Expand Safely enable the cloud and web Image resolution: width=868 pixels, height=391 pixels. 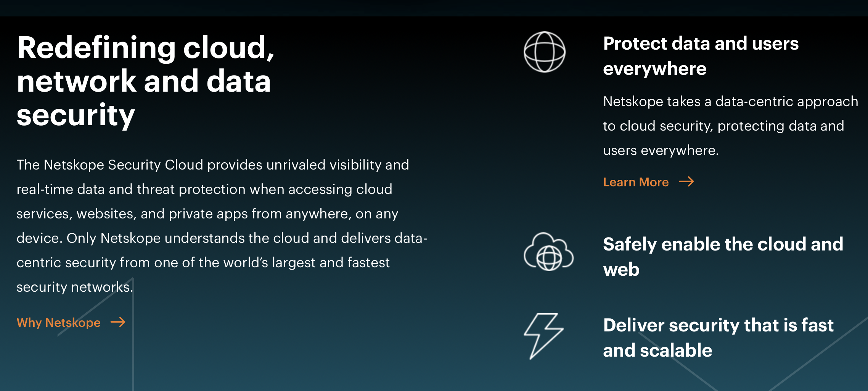723,257
